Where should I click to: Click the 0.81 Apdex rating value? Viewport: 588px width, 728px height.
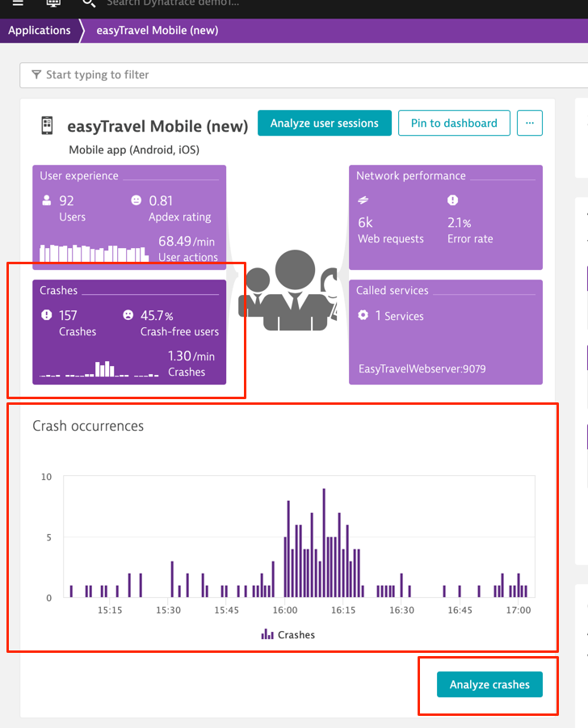(161, 200)
